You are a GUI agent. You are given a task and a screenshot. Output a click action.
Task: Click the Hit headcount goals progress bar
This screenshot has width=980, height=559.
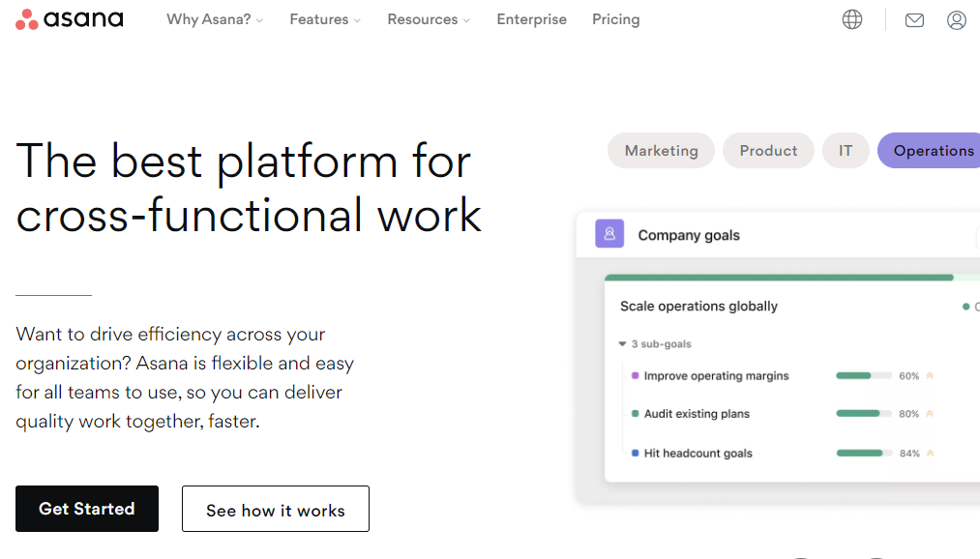pyautogui.click(x=864, y=453)
